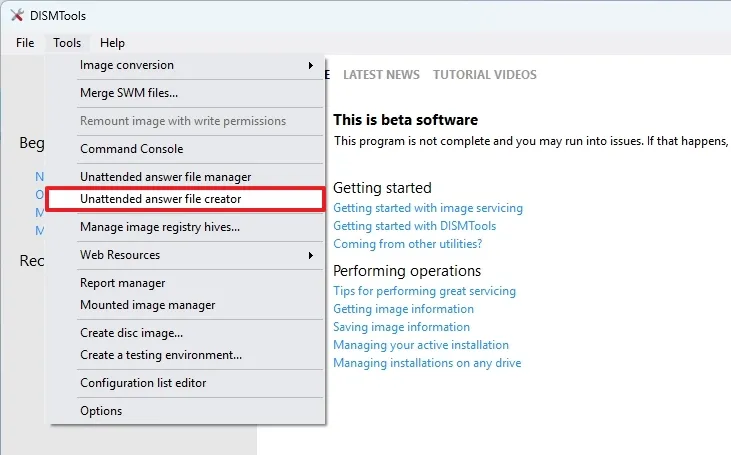Image resolution: width=731 pixels, height=455 pixels.
Task: Click the DISMTools app icon in title bar
Action: click(x=17, y=15)
